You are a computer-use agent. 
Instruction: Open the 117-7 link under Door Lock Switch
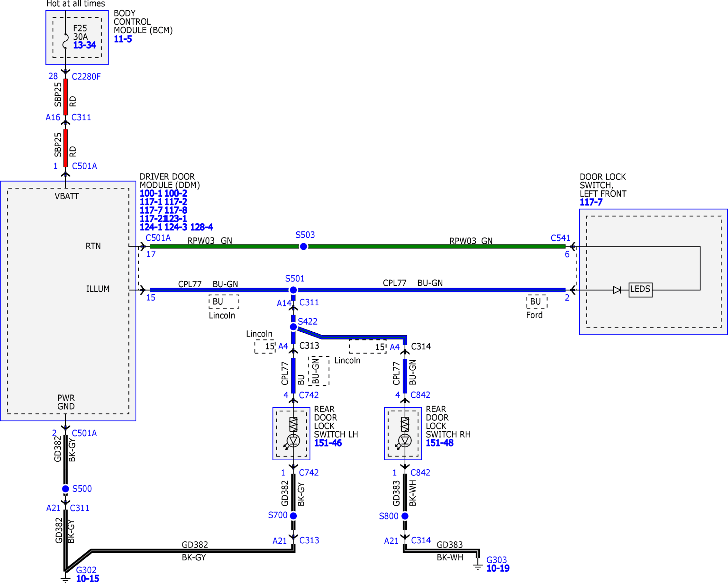point(591,202)
